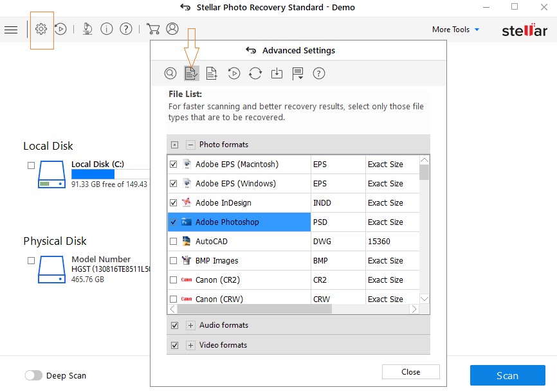Image resolution: width=557 pixels, height=392 pixels.
Task: Click Exact Size cell for Adobe InDesign
Action: coord(392,202)
